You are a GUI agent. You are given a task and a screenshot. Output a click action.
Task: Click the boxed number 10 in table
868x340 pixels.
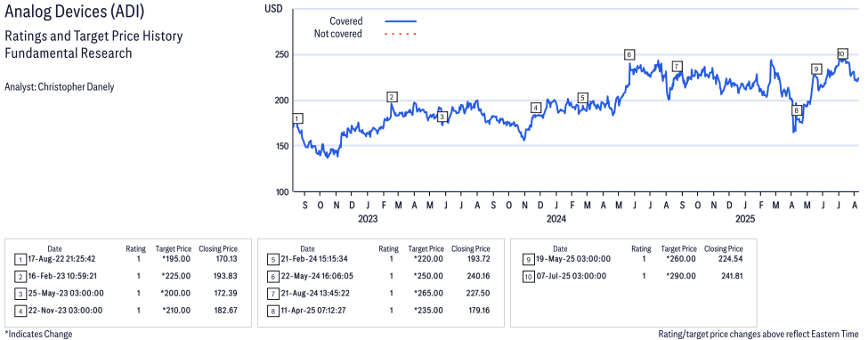tap(528, 276)
